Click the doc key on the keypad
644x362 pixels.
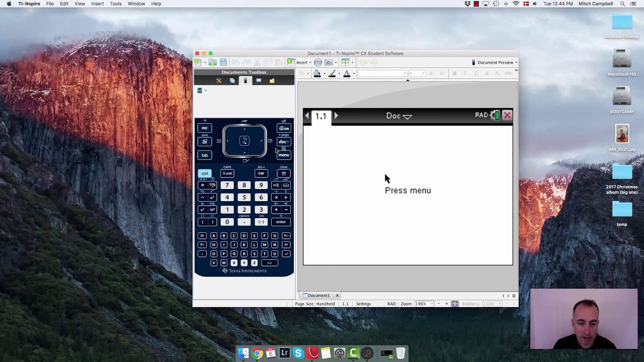(x=284, y=142)
